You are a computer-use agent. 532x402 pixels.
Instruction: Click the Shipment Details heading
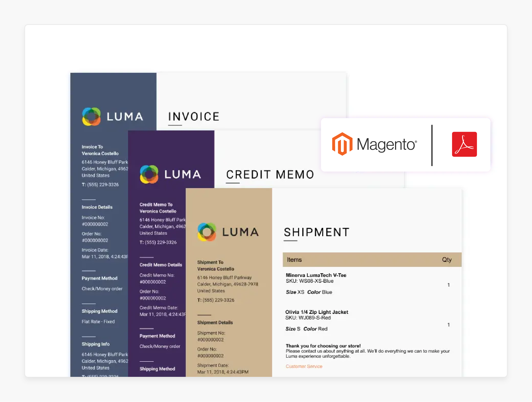point(215,322)
